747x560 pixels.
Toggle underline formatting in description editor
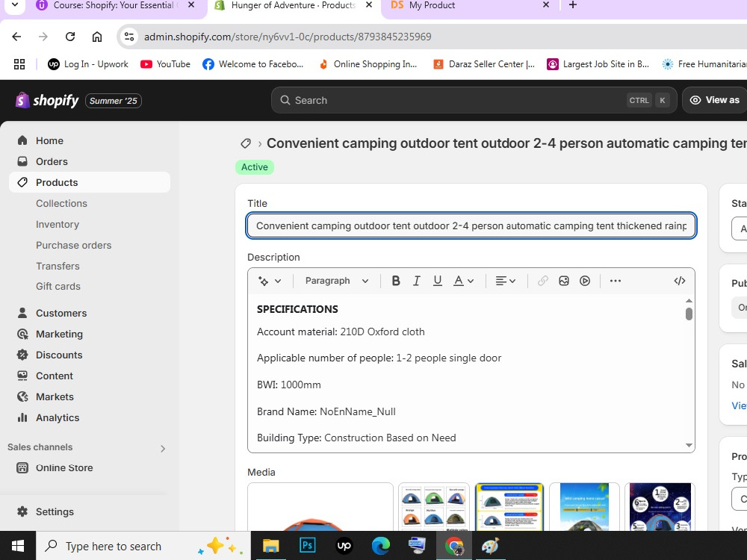click(437, 281)
